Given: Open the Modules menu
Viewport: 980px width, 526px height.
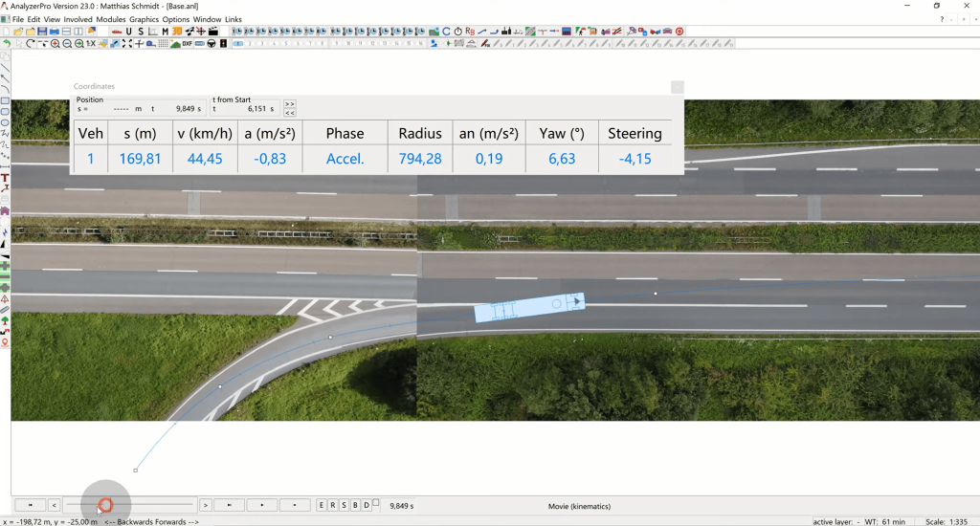Looking at the screenshot, I should click(111, 19).
